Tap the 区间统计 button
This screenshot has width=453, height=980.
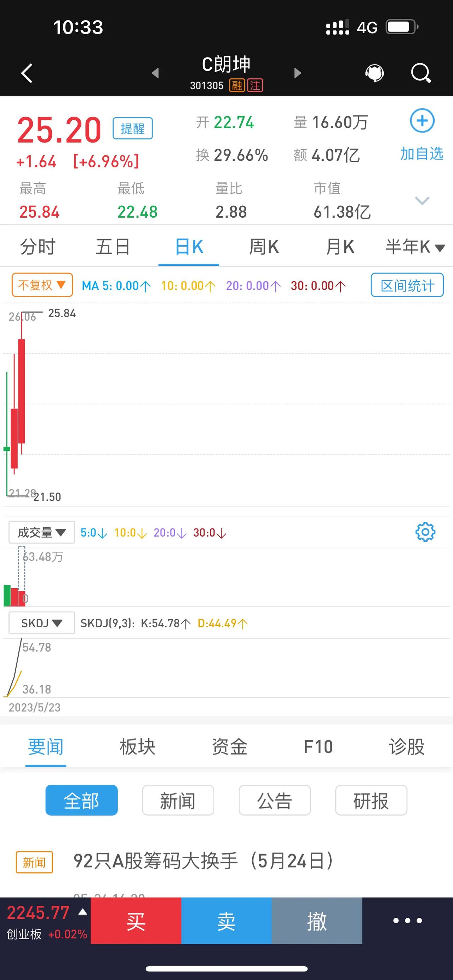pyautogui.click(x=407, y=285)
